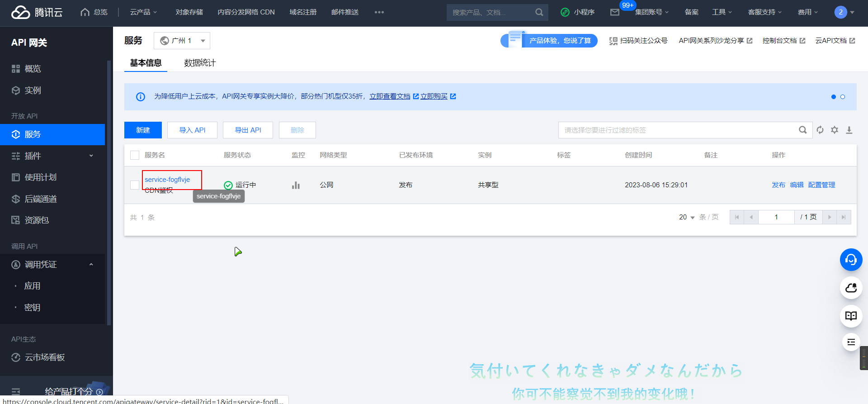Screen dimensions: 868x404
Task: Switch to the Basic Info tab
Action: click(x=146, y=63)
